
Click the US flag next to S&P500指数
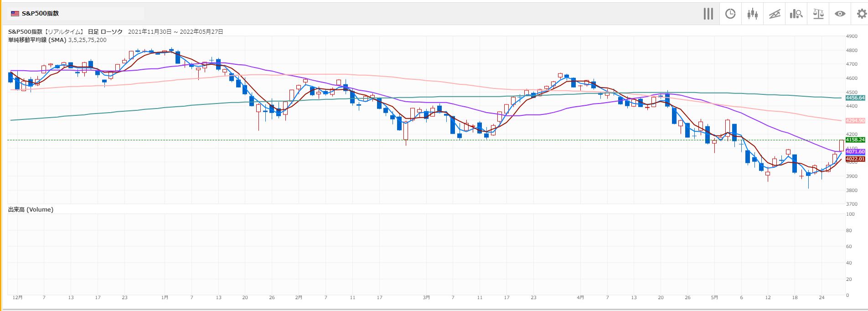point(15,14)
